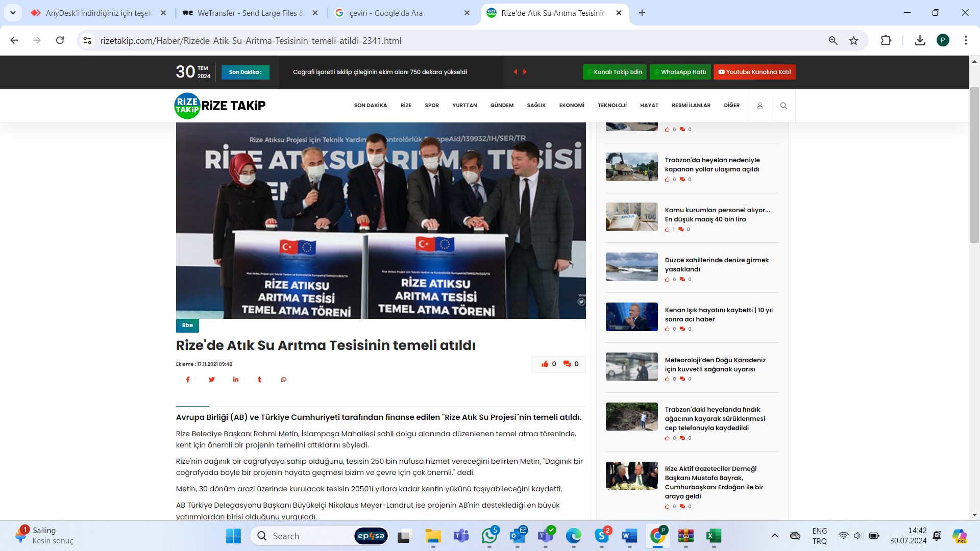The height and width of the screenshot is (551, 980).
Task: Reload the current page
Action: coord(60,40)
